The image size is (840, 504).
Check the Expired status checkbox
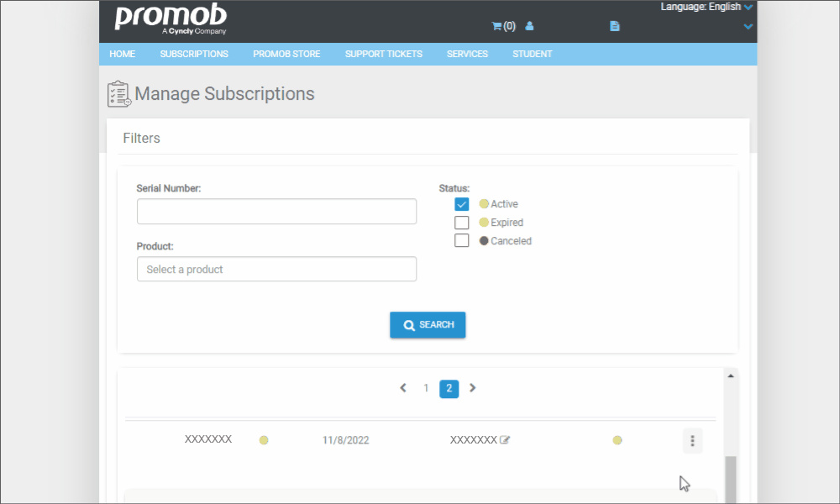(x=461, y=223)
